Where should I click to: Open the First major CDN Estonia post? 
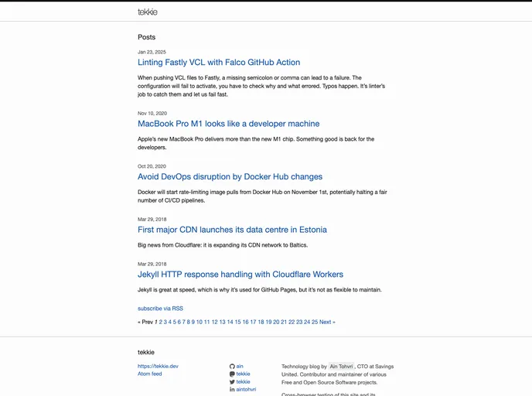232,230
